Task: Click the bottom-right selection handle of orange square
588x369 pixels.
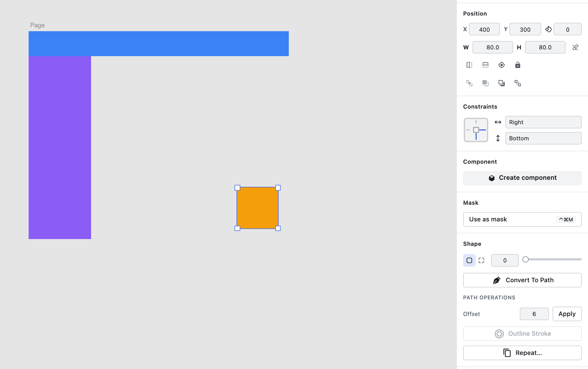Action: [278, 228]
